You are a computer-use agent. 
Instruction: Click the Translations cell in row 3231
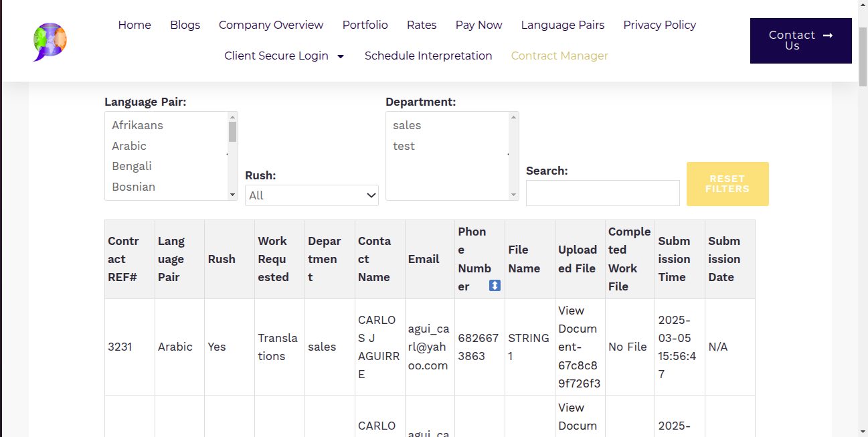280,347
